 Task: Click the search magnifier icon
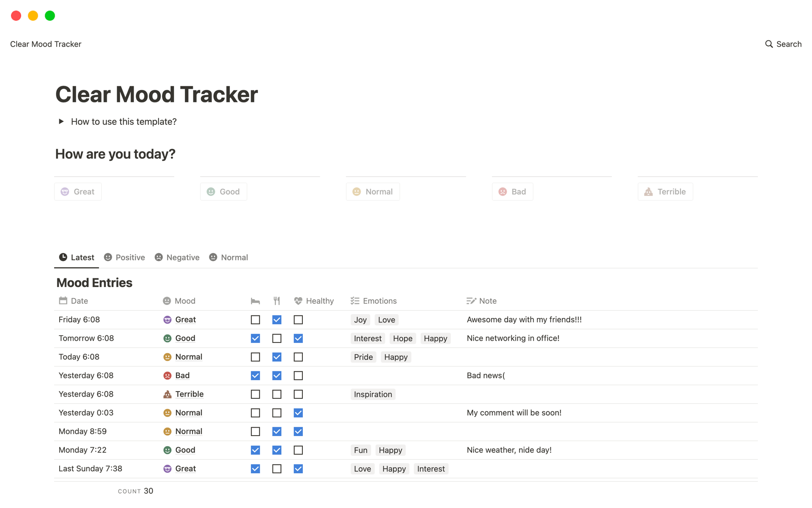[x=768, y=44]
